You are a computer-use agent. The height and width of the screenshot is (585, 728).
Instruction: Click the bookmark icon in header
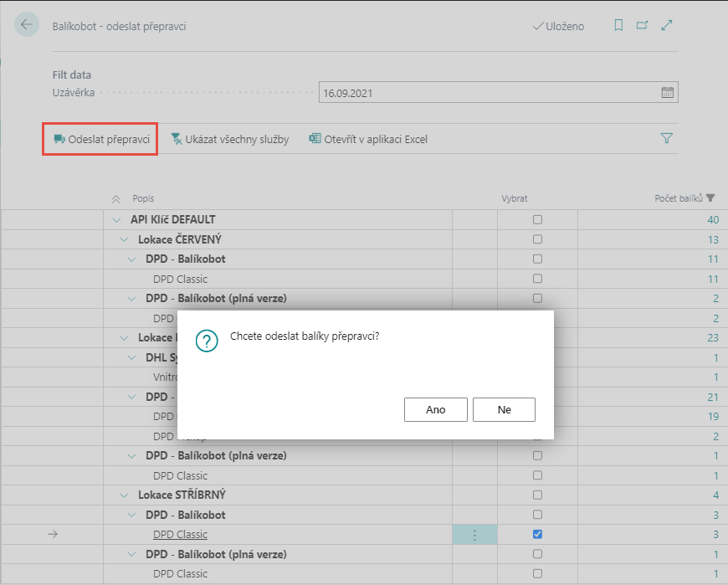618,26
